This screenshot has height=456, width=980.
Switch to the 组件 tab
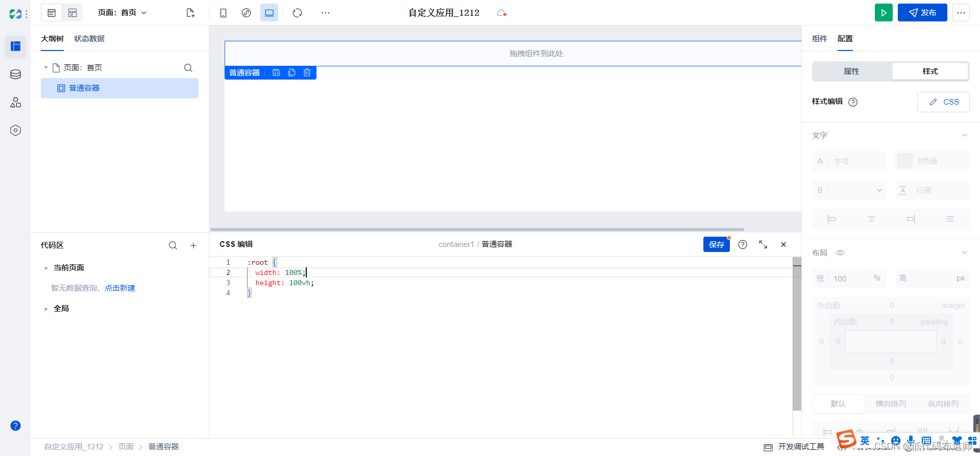point(820,39)
